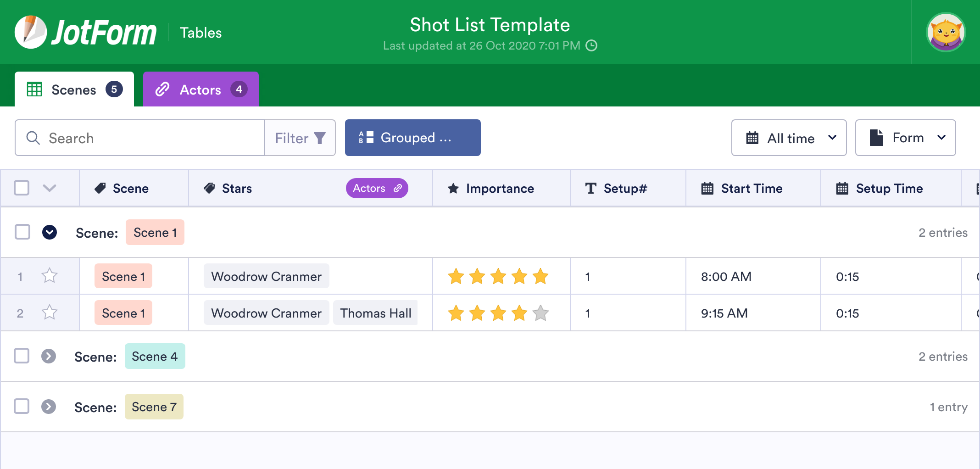This screenshot has width=980, height=469.
Task: Click the T icon in the Setup# header
Action: (590, 188)
